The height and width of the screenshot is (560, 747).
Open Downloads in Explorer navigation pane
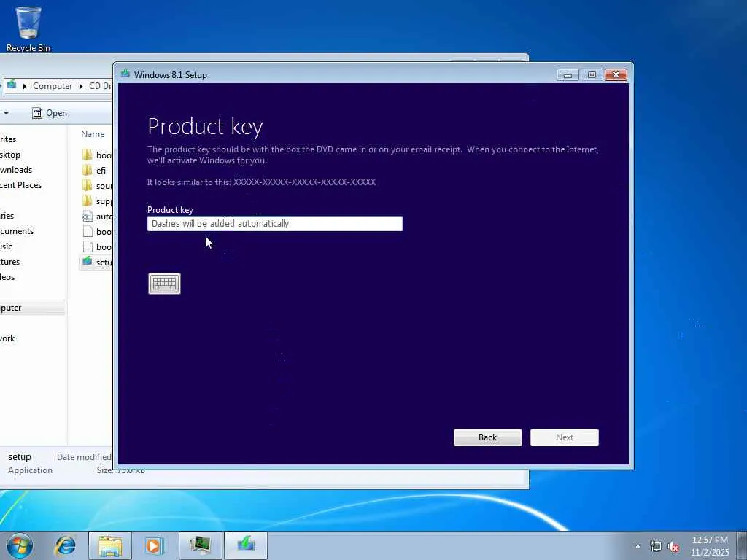pyautogui.click(x=16, y=169)
